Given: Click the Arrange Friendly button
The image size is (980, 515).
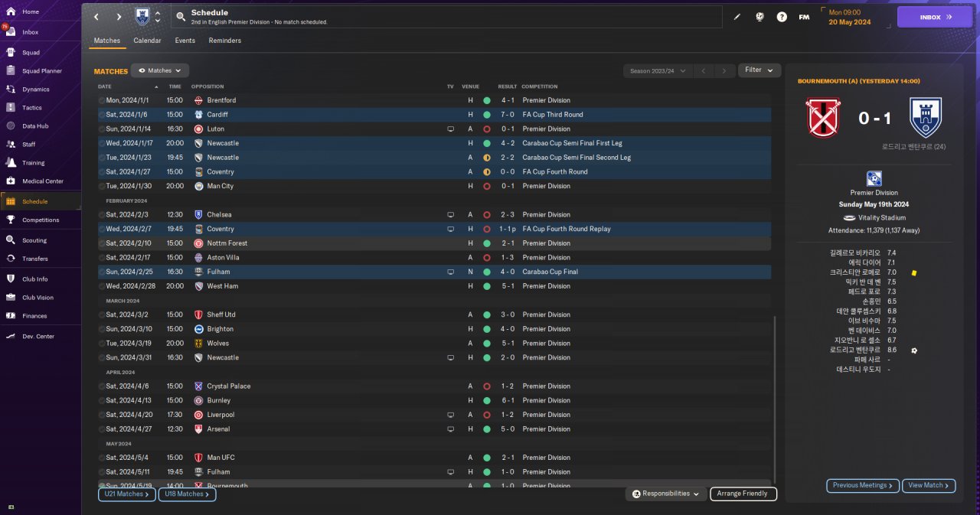Looking at the screenshot, I should pyautogui.click(x=743, y=494).
